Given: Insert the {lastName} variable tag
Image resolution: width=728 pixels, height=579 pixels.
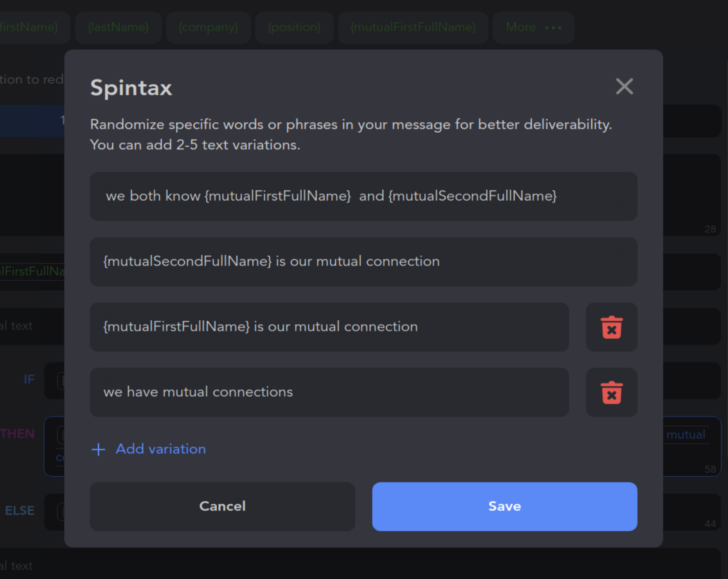Looking at the screenshot, I should [118, 27].
